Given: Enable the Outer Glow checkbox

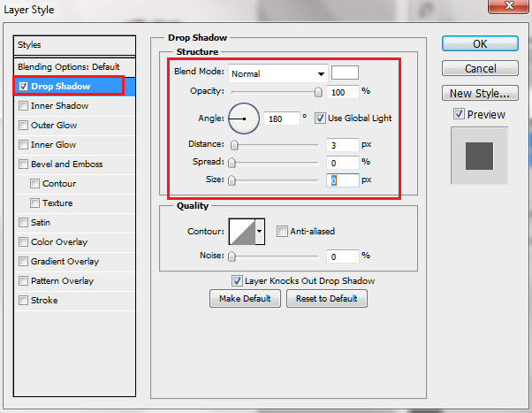Looking at the screenshot, I should [23, 125].
